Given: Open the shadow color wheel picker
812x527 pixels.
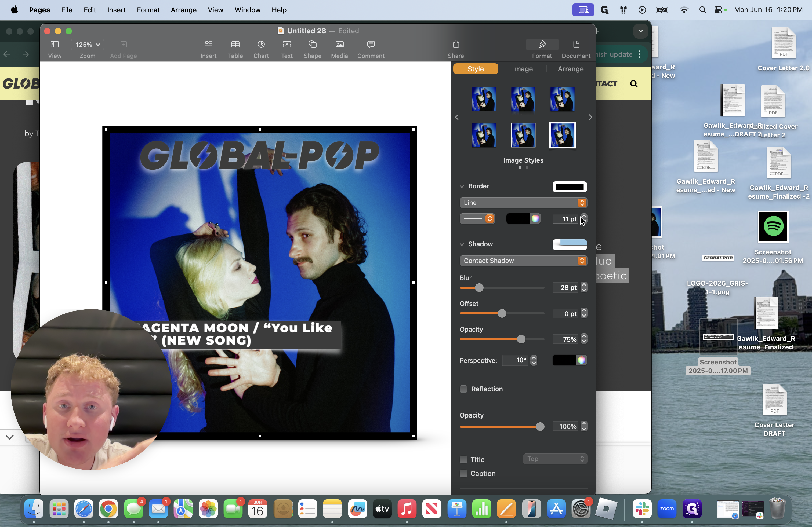Looking at the screenshot, I should coord(581,360).
